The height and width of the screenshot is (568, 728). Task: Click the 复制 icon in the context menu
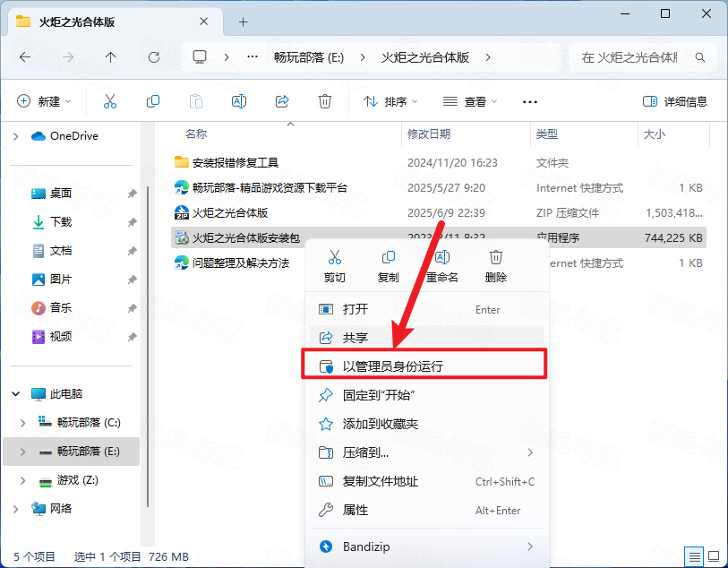pos(388,257)
